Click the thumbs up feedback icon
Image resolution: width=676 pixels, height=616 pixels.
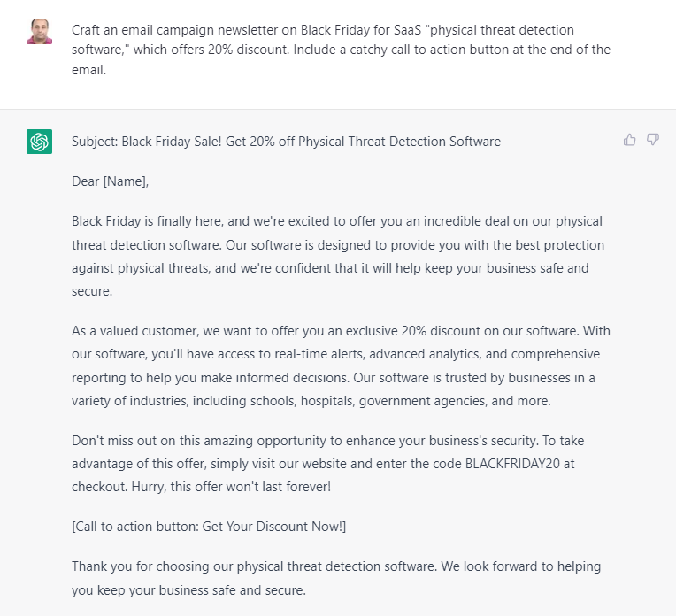[630, 140]
